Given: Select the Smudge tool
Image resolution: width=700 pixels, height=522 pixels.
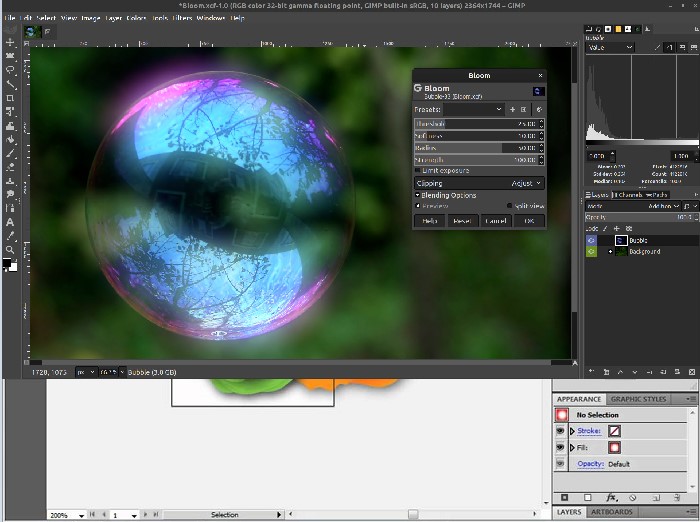Looking at the screenshot, I should [10, 195].
